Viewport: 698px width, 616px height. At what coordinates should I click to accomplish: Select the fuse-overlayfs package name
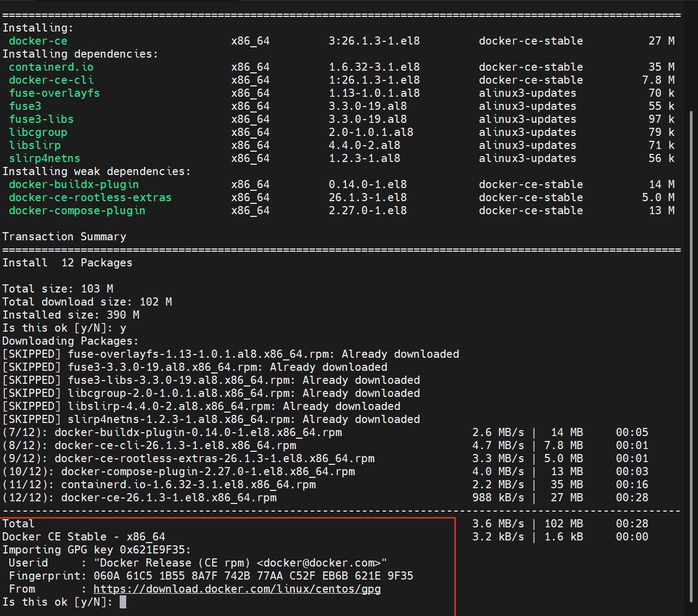[x=54, y=93]
